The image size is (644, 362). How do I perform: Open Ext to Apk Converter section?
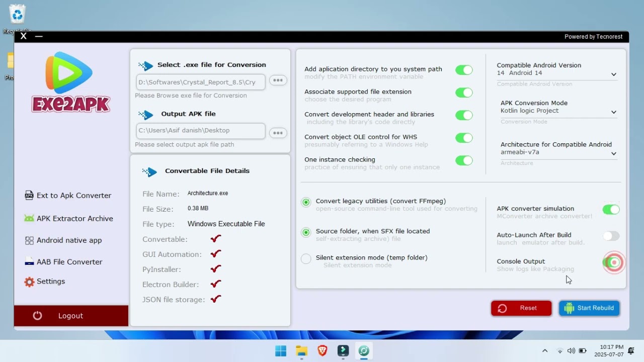click(68, 195)
